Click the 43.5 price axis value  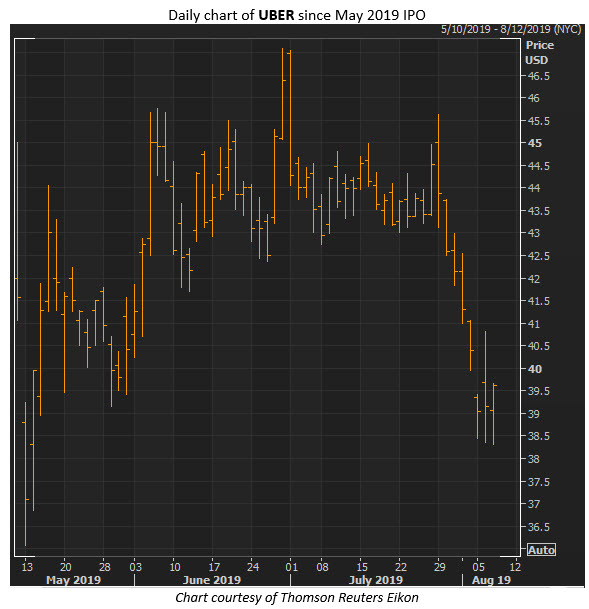click(539, 211)
